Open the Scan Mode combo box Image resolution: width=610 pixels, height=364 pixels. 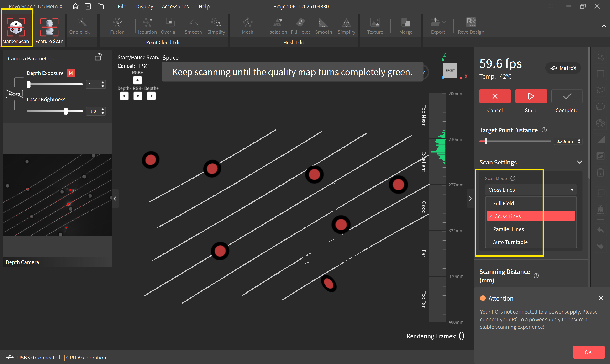[x=531, y=190]
